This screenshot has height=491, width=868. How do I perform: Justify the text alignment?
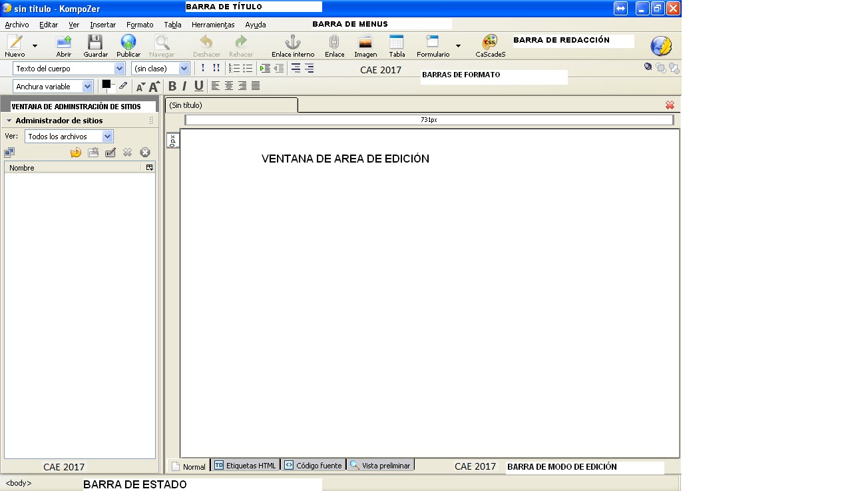coord(256,86)
